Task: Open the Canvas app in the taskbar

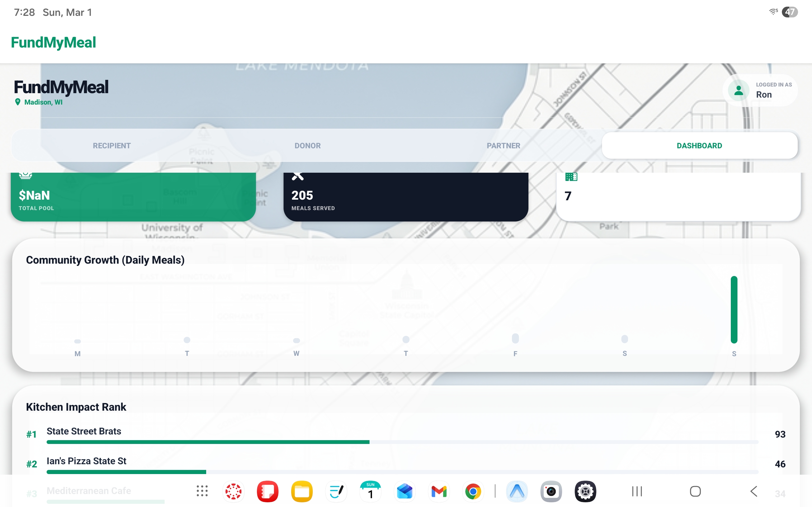Action: (x=233, y=491)
